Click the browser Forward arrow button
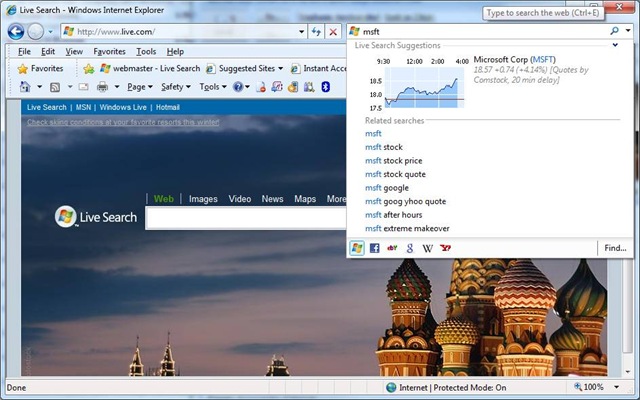This screenshot has height=400, width=640. (x=36, y=31)
